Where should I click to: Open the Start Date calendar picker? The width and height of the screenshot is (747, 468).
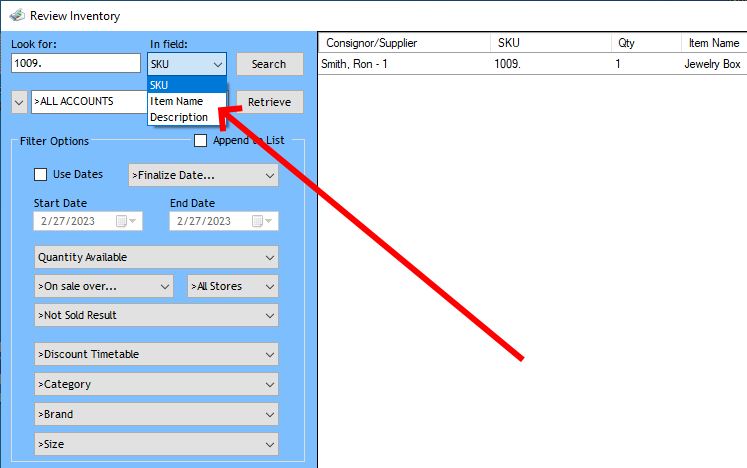pyautogui.click(x=126, y=221)
